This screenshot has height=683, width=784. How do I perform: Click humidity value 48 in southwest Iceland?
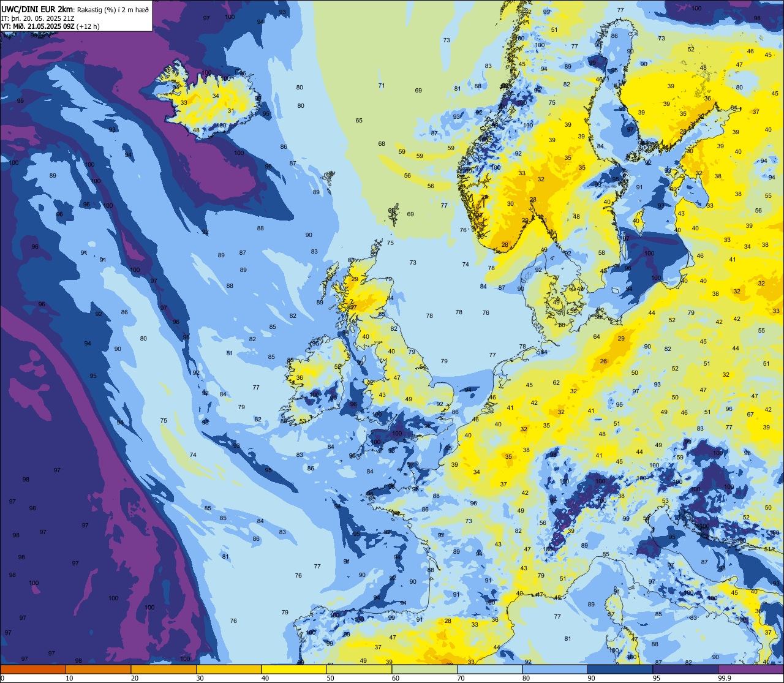[196, 130]
